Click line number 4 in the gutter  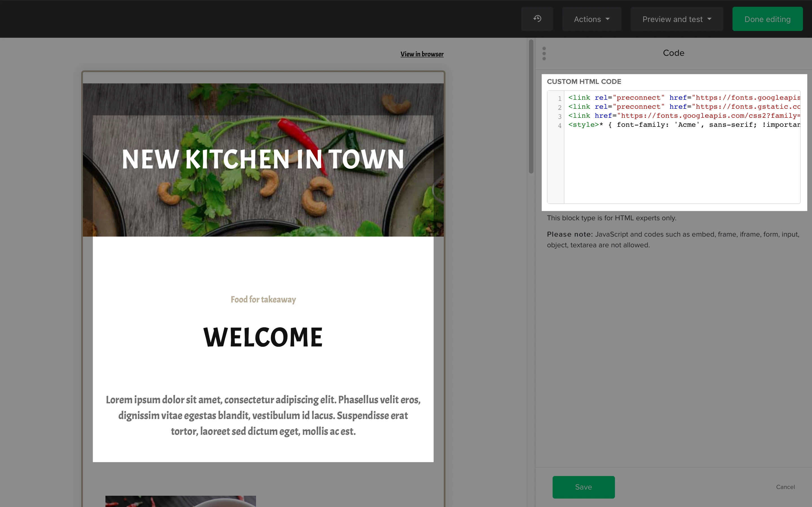(559, 125)
